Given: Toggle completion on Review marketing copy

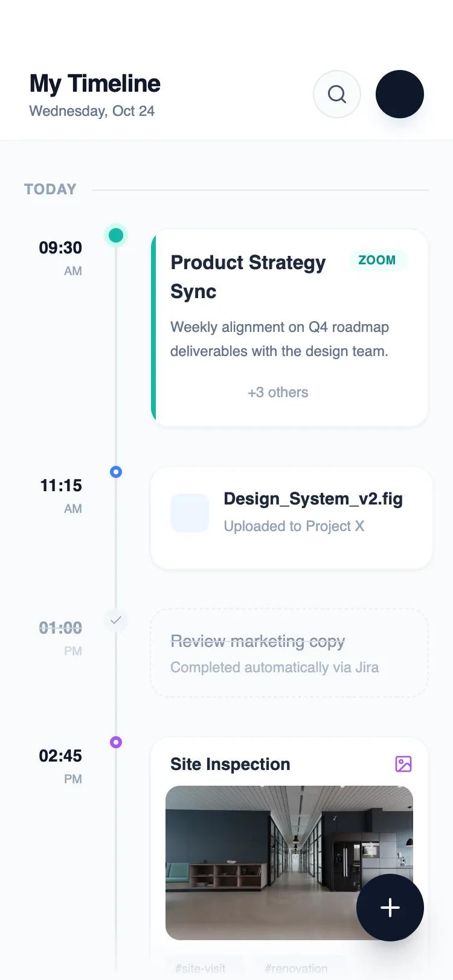Looking at the screenshot, I should 257,641.
